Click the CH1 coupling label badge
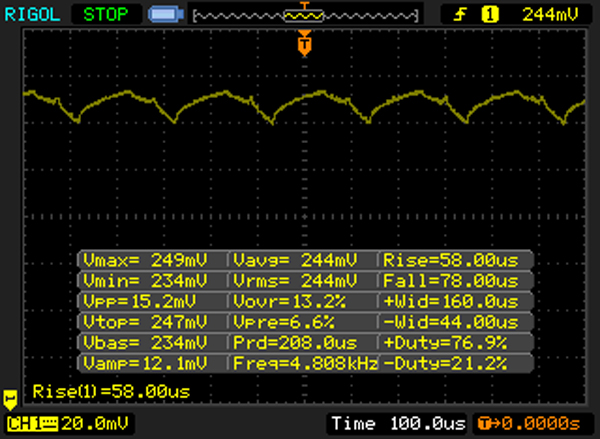The width and height of the screenshot is (600, 439). (33, 424)
